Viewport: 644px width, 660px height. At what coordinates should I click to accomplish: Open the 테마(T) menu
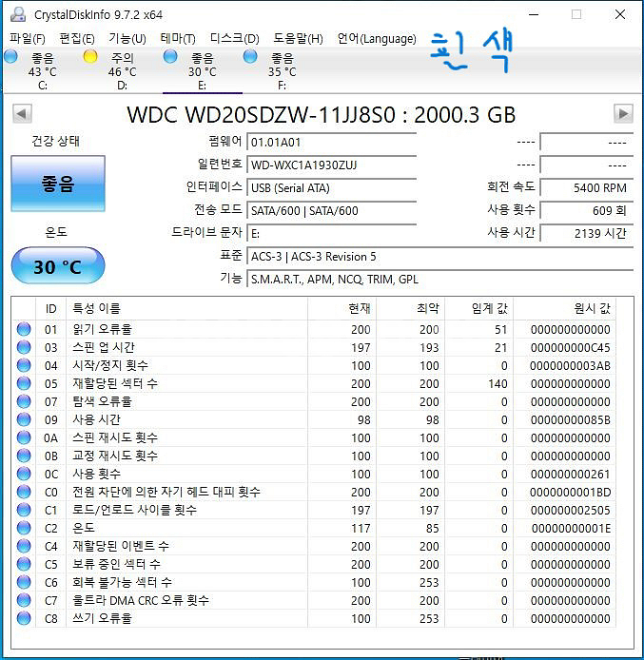click(x=177, y=39)
